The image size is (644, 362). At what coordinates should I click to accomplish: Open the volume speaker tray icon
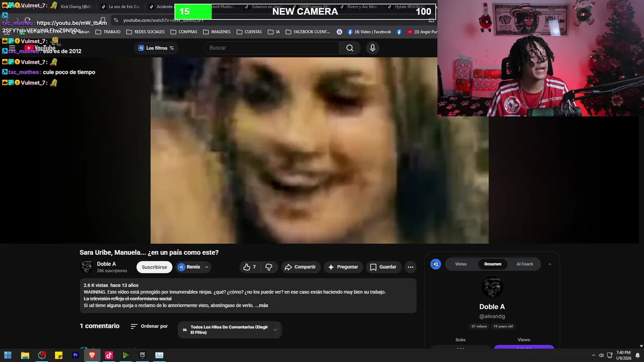click(601, 355)
